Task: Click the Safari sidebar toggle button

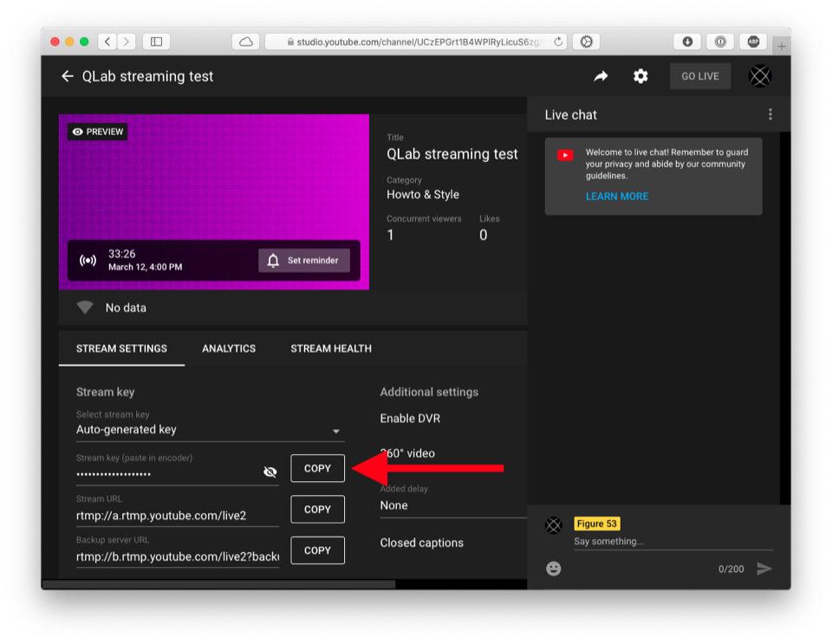Action: (x=156, y=42)
